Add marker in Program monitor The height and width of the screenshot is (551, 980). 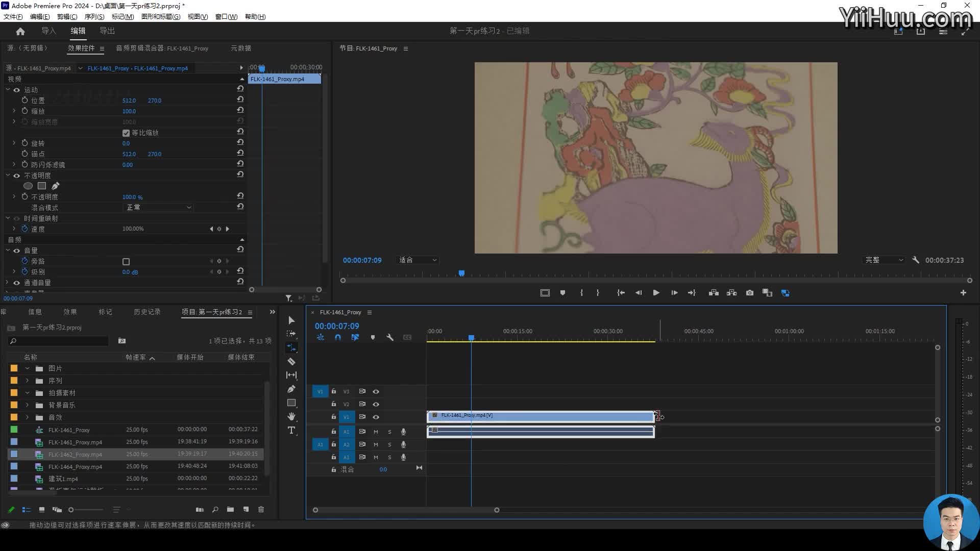[562, 293]
